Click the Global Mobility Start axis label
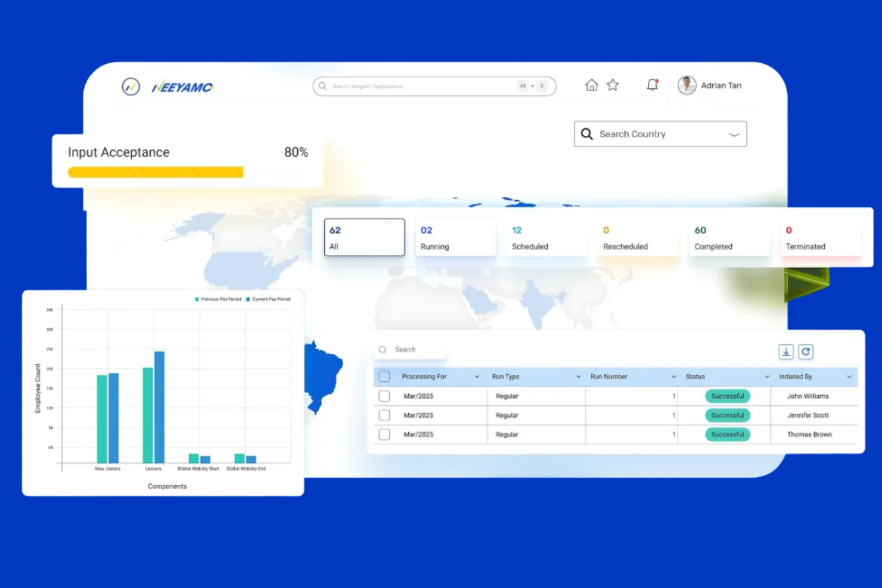Image resolution: width=882 pixels, height=588 pixels. tap(198, 469)
